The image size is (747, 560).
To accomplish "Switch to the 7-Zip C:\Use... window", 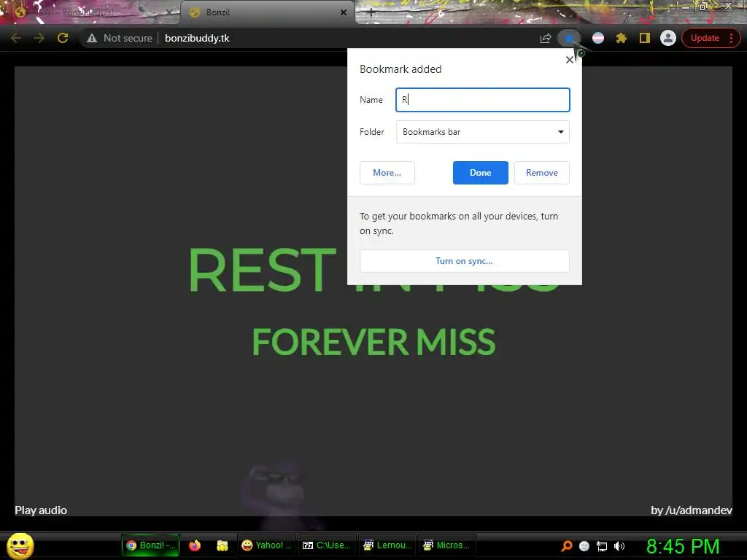I will point(328,545).
